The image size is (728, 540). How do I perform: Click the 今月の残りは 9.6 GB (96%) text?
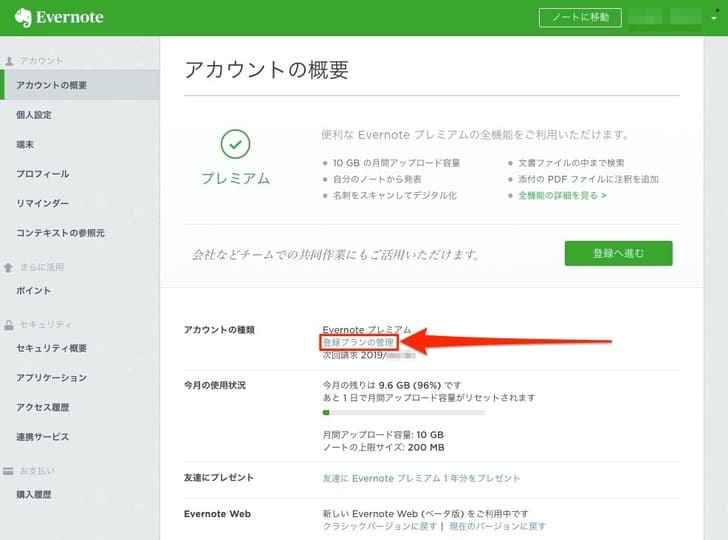392,385
